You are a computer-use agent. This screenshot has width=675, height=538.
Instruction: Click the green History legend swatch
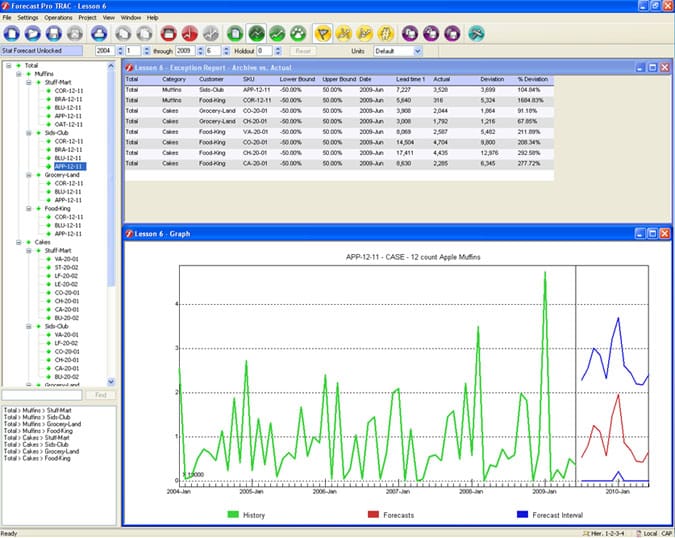coord(233,515)
